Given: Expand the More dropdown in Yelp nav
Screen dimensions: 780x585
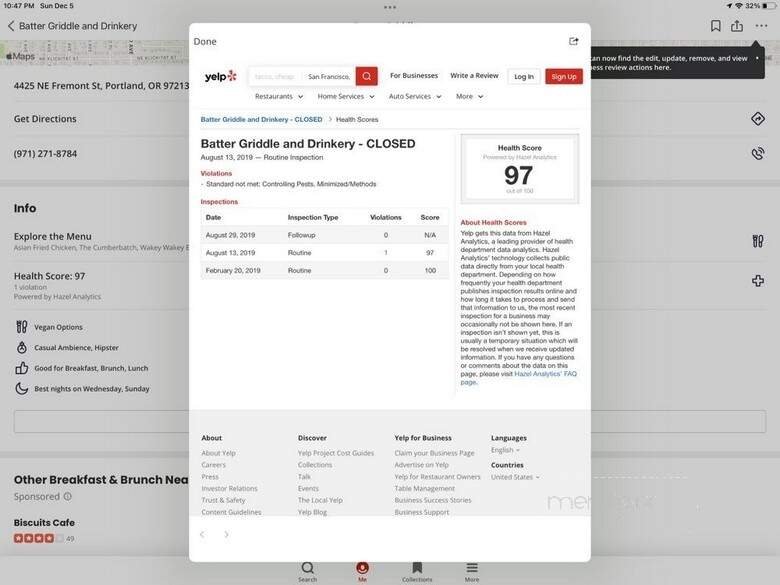Looking at the screenshot, I should click(469, 97).
